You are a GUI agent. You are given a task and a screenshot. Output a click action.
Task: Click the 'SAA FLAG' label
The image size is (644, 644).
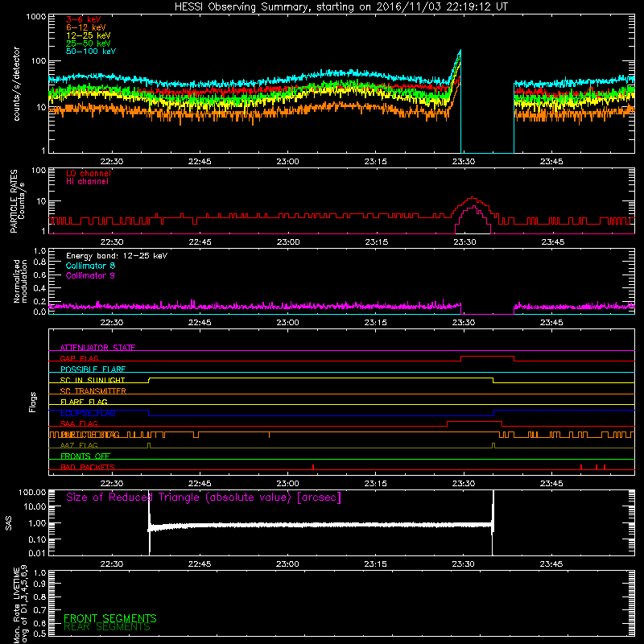point(79,423)
